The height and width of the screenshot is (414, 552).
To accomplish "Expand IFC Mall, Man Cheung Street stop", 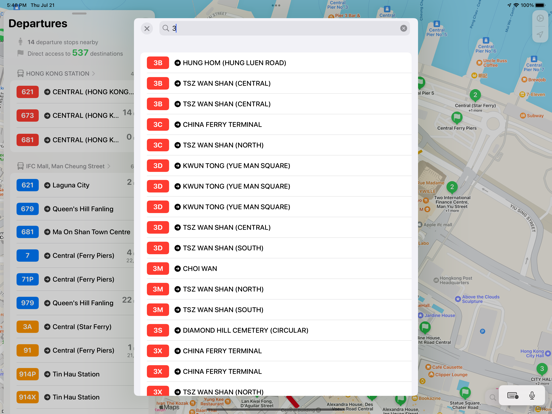I will [x=63, y=166].
